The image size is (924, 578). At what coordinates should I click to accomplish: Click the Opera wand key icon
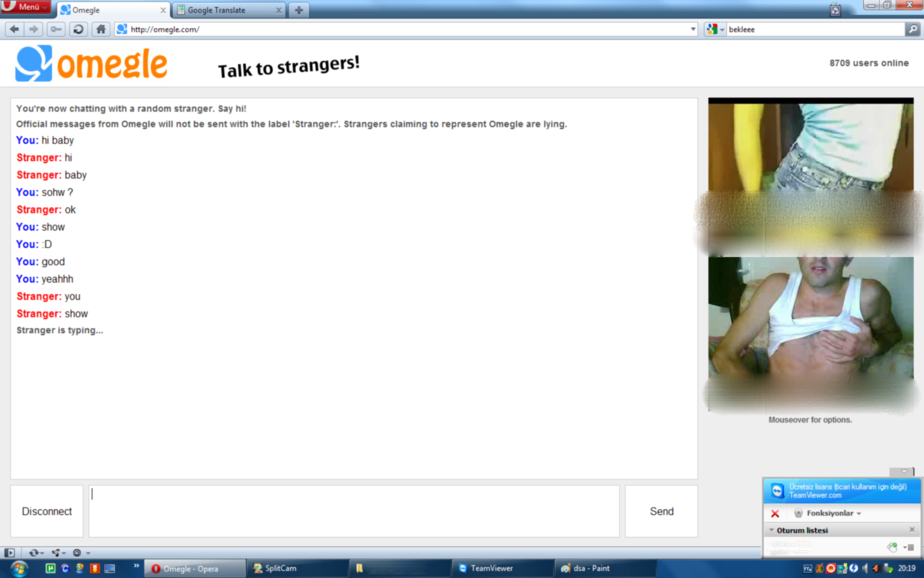click(x=56, y=29)
